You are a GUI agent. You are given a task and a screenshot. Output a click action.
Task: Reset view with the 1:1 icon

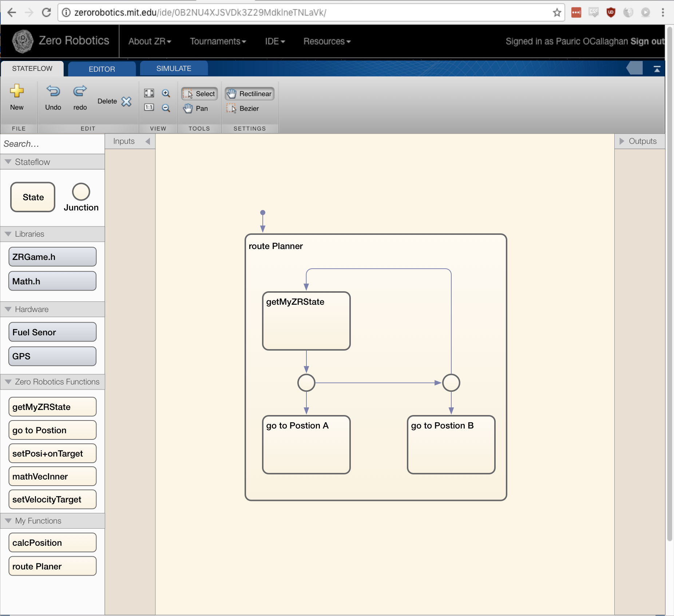[149, 107]
